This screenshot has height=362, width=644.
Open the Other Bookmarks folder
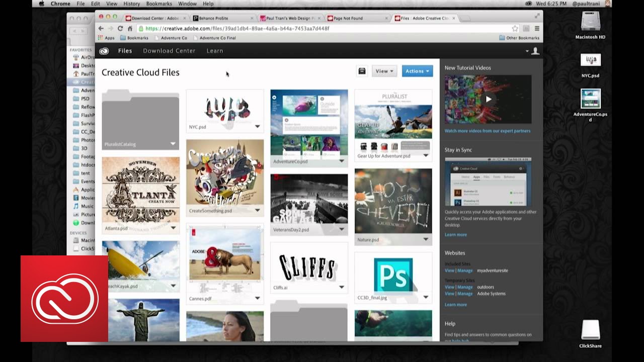tap(519, 38)
